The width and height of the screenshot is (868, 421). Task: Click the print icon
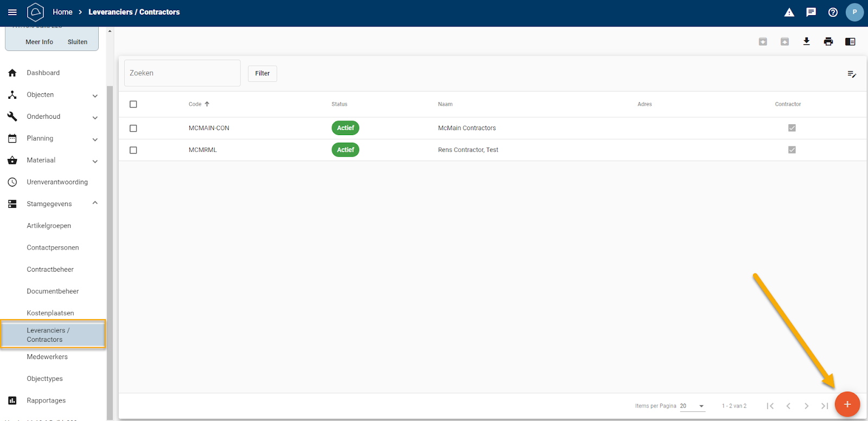click(828, 42)
